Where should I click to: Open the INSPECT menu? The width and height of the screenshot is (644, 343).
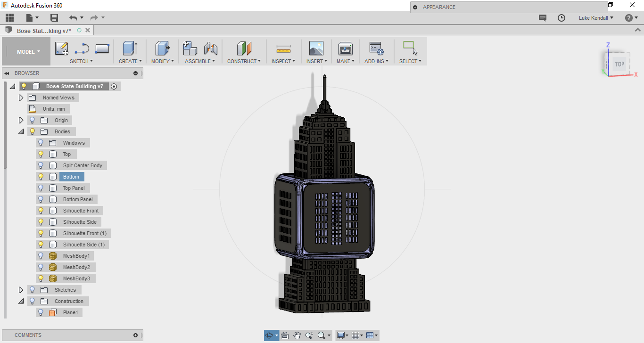pyautogui.click(x=283, y=61)
